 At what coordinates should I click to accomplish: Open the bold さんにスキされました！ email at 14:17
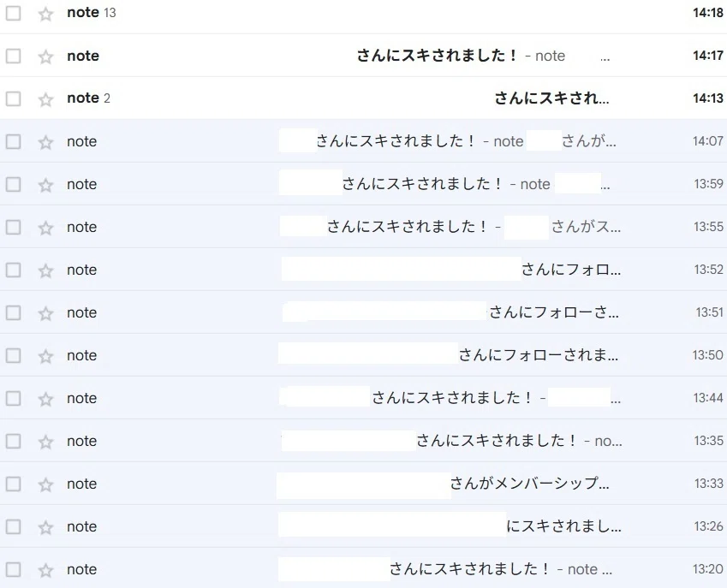[x=437, y=56]
